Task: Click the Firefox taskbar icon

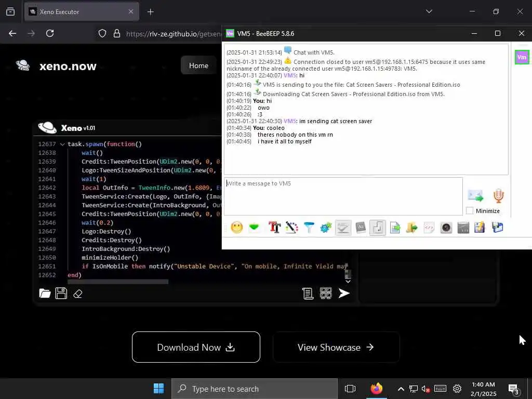Action: tap(376, 389)
